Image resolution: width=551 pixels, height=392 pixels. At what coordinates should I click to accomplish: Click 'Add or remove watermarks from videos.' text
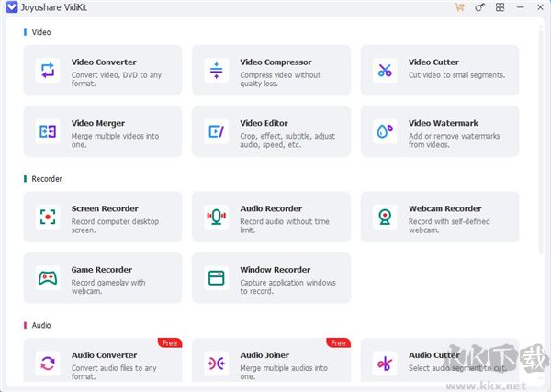point(454,140)
